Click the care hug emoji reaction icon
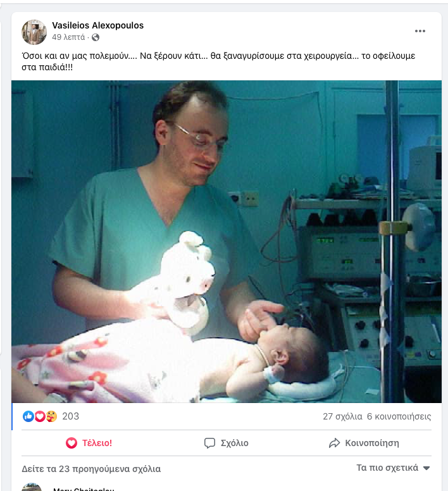 tap(51, 416)
